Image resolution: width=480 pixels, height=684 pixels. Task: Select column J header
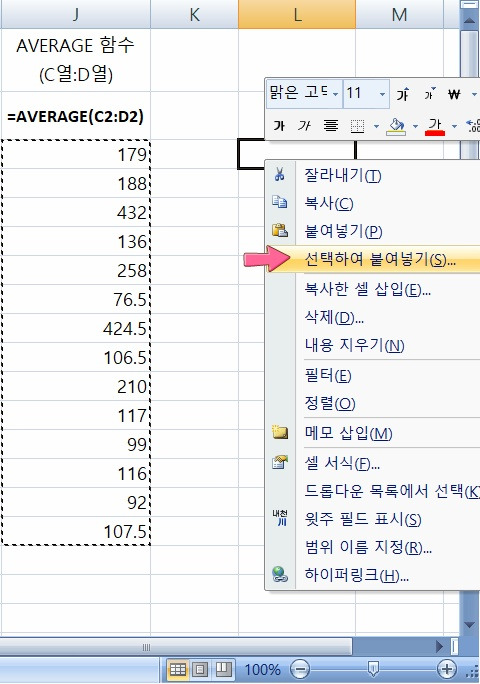click(75, 14)
